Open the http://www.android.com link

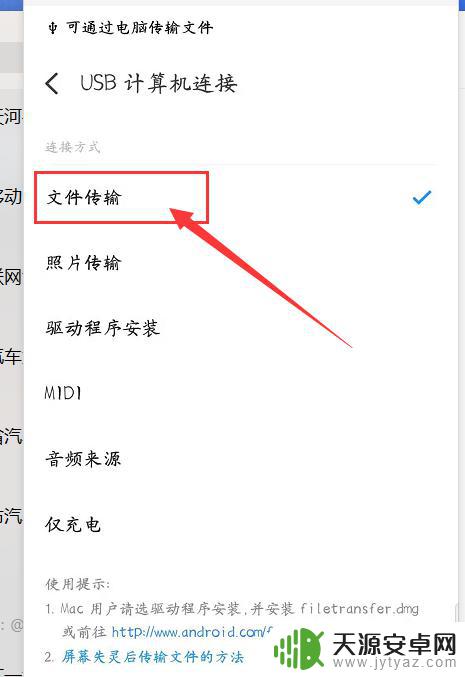(192, 632)
